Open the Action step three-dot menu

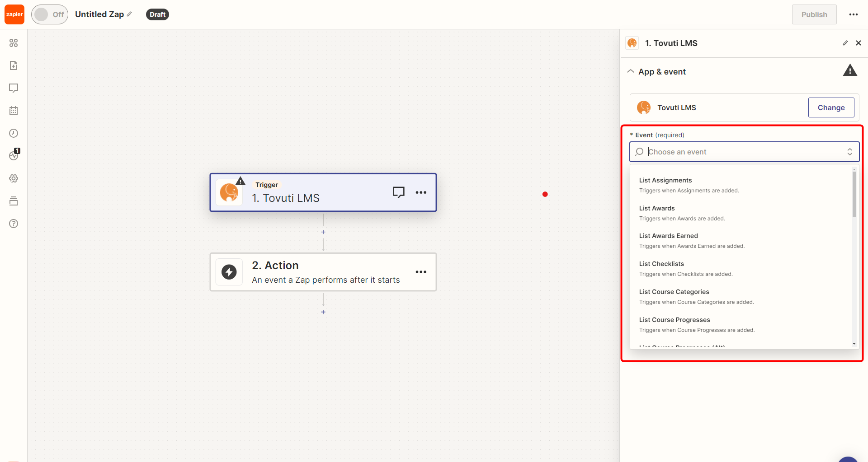click(x=421, y=272)
